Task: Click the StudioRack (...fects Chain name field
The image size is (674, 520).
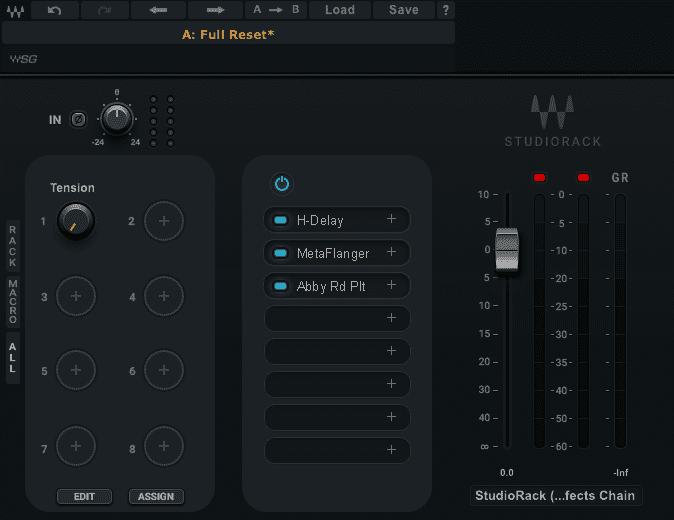Action: 556,496
